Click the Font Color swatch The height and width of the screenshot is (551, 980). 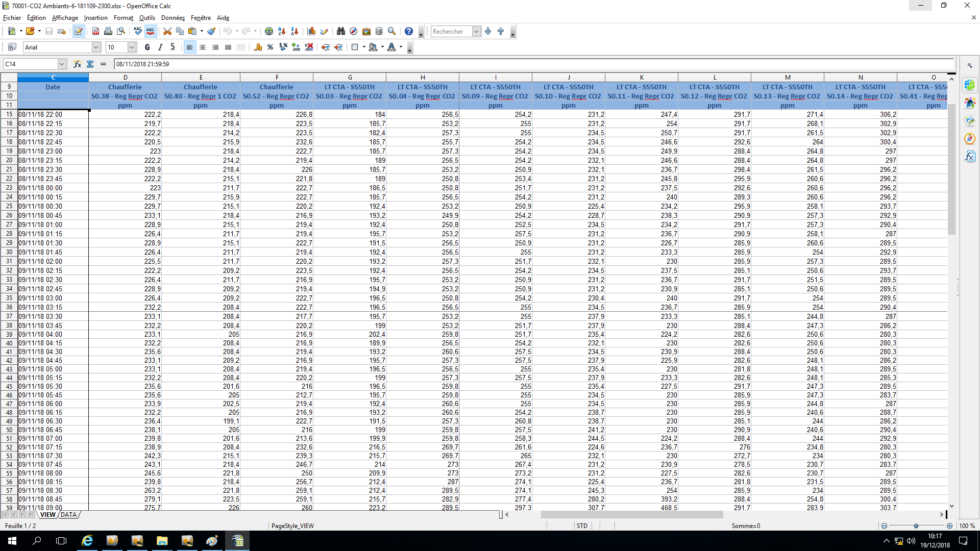[391, 47]
